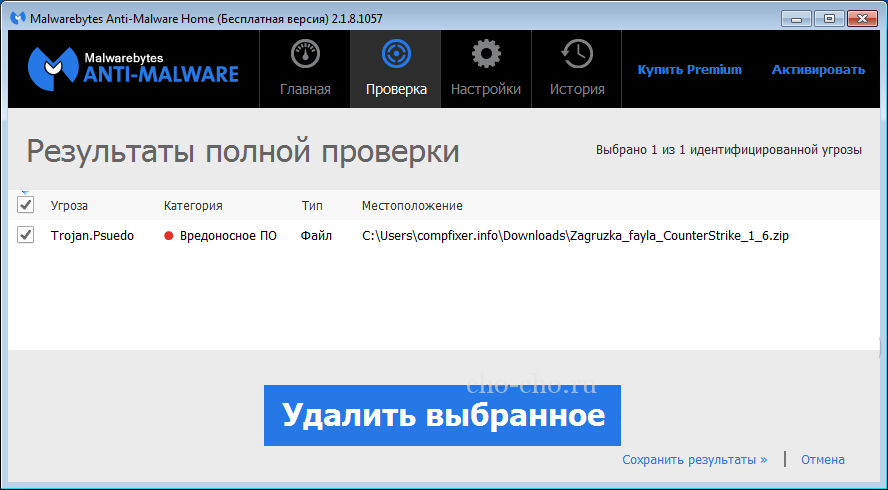Screen dimensions: 888x490
Task: Click the Malwarebytes Anti-Malware logo
Action: coord(133,68)
